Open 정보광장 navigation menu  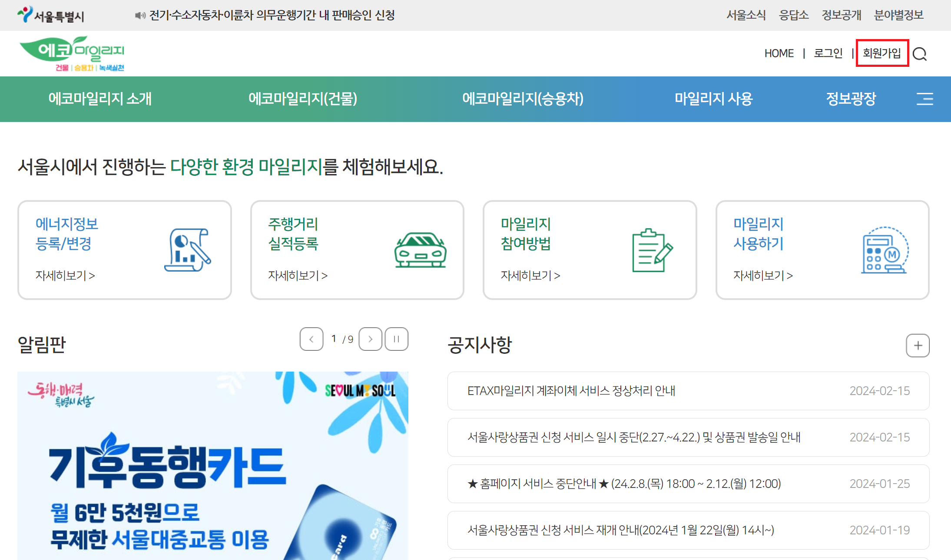851,99
